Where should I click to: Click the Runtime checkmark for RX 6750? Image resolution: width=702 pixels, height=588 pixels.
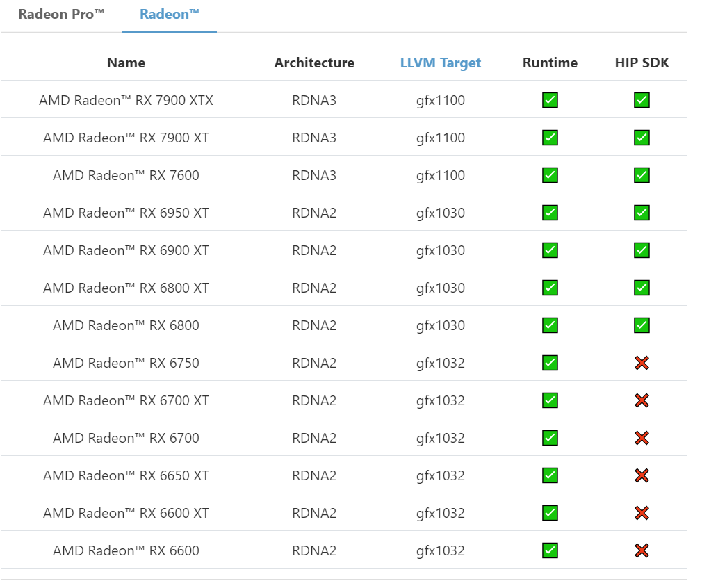pyautogui.click(x=550, y=364)
